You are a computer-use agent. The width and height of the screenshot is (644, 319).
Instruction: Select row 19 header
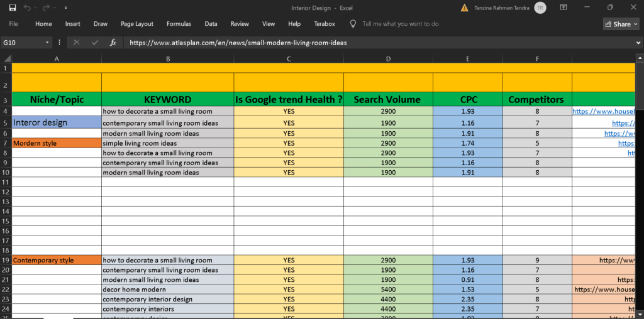pos(6,260)
